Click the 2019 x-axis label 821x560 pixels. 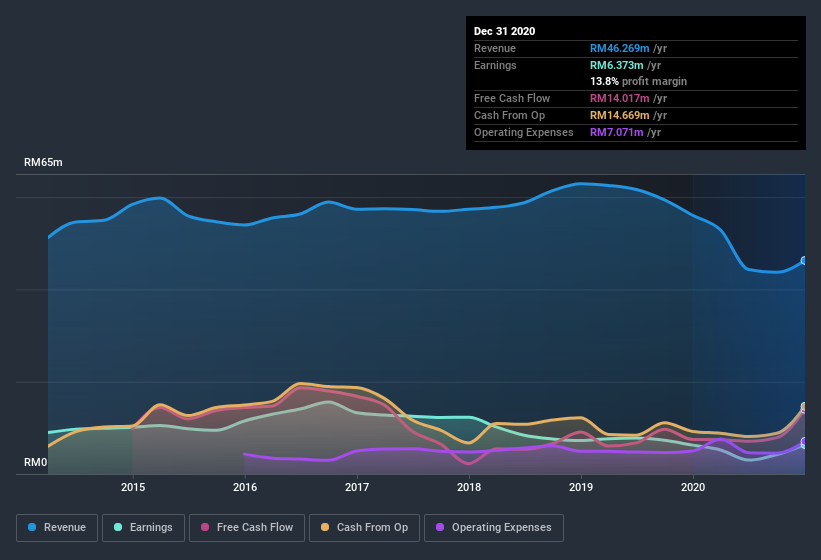click(x=581, y=487)
